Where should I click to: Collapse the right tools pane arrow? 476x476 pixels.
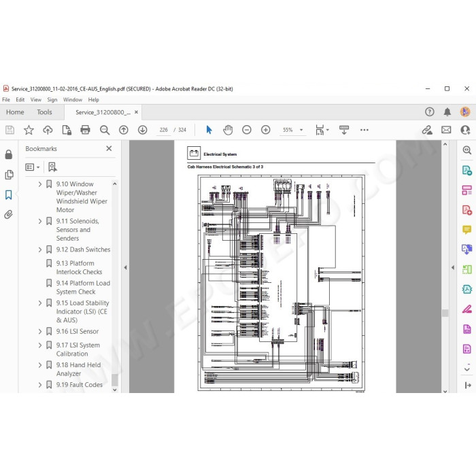click(453, 267)
